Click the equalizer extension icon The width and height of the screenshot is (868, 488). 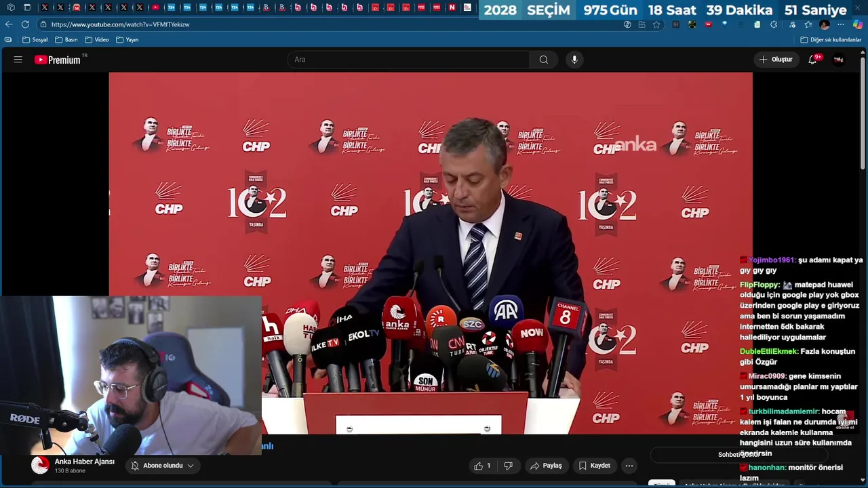pos(675,24)
